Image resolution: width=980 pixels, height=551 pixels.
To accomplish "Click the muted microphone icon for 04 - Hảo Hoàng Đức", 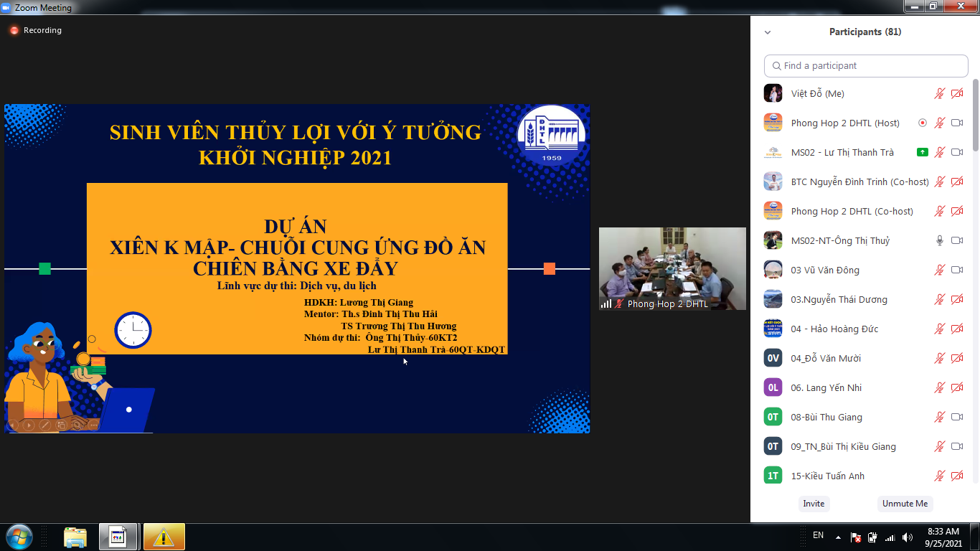I will point(940,329).
